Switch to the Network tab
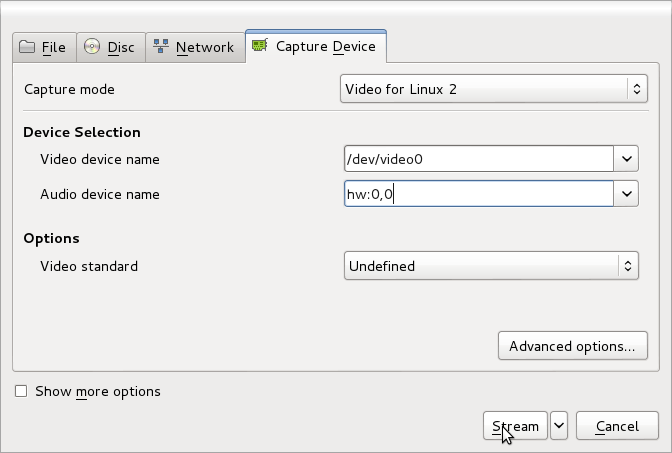Screen dimensions: 672x453 pyautogui.click(x=195, y=48)
